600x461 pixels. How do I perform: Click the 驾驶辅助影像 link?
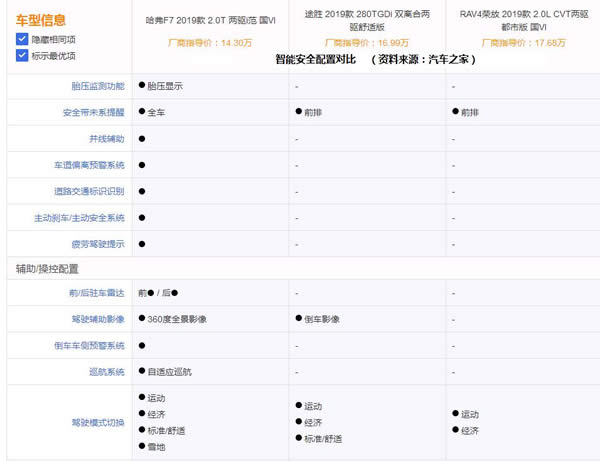(98, 319)
